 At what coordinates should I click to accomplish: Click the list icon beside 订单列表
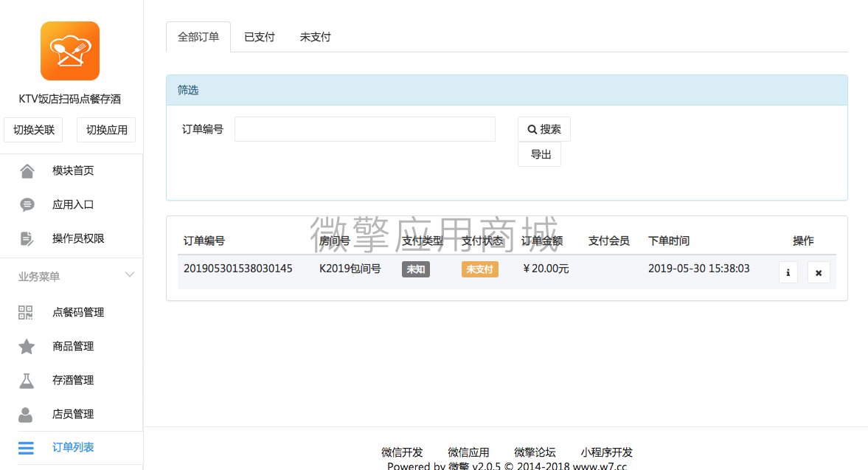pos(26,448)
